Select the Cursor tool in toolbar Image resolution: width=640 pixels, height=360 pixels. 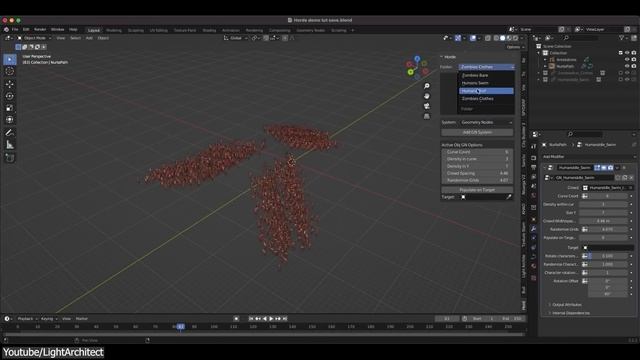coord(10,71)
